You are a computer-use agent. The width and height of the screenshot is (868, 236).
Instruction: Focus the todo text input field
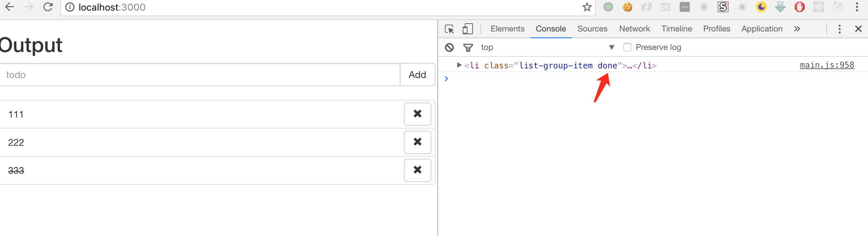click(x=200, y=75)
